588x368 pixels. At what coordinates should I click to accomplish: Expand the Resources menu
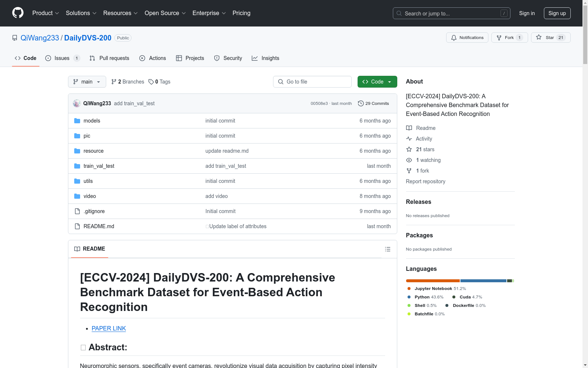point(121,13)
